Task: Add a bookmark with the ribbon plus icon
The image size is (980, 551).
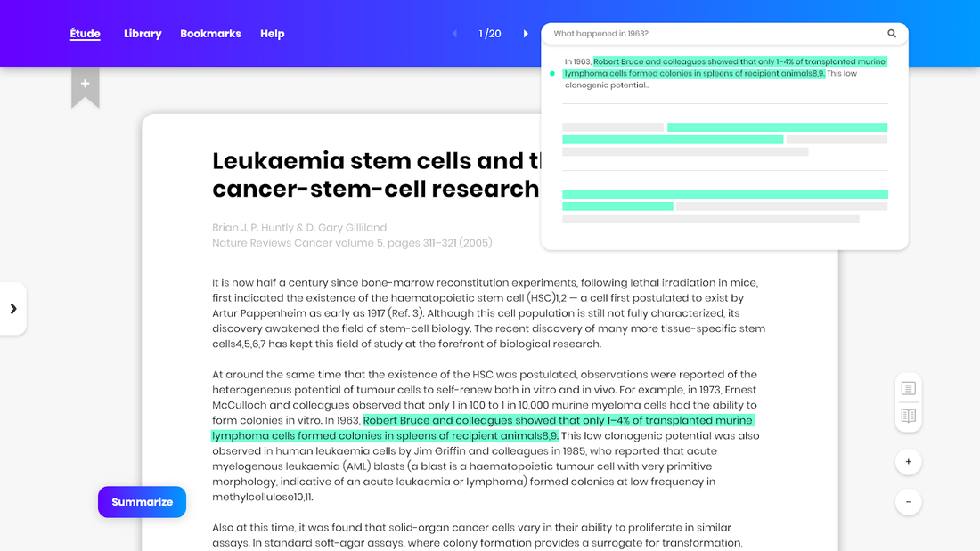Action: [x=85, y=86]
